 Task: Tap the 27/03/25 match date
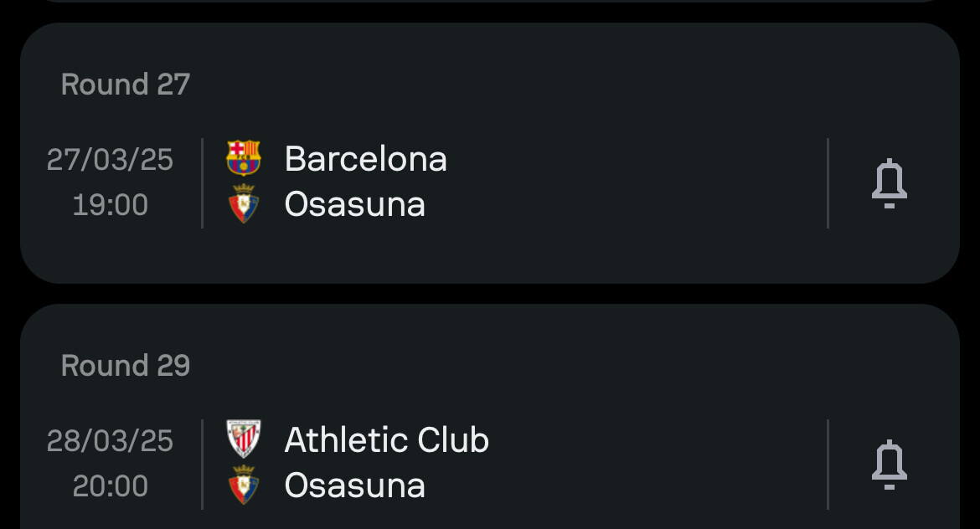tap(110, 159)
